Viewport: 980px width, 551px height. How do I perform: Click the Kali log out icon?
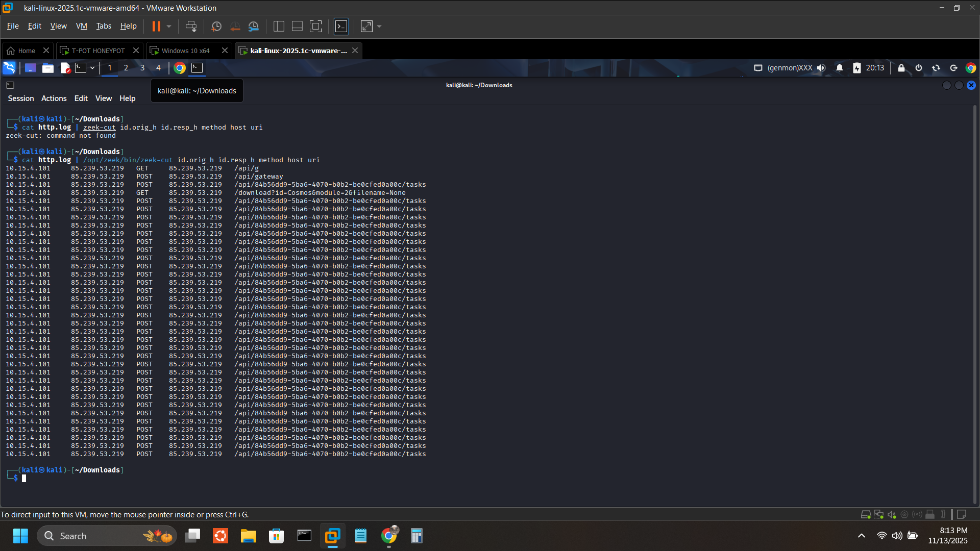pos(953,68)
